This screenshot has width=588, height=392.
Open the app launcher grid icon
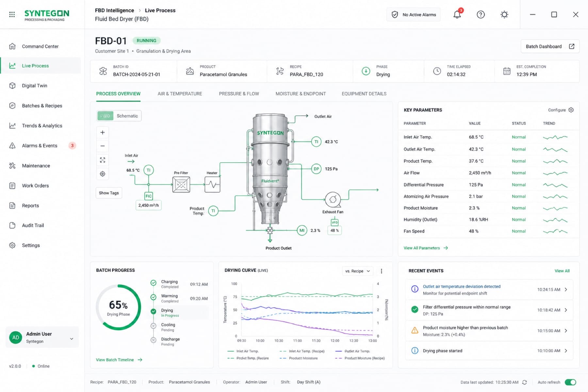pyautogui.click(x=12, y=14)
